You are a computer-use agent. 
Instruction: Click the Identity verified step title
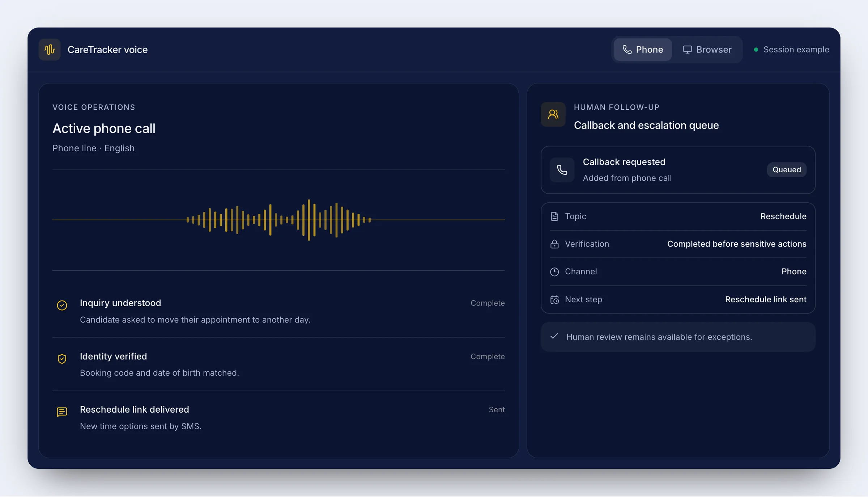[x=113, y=357]
